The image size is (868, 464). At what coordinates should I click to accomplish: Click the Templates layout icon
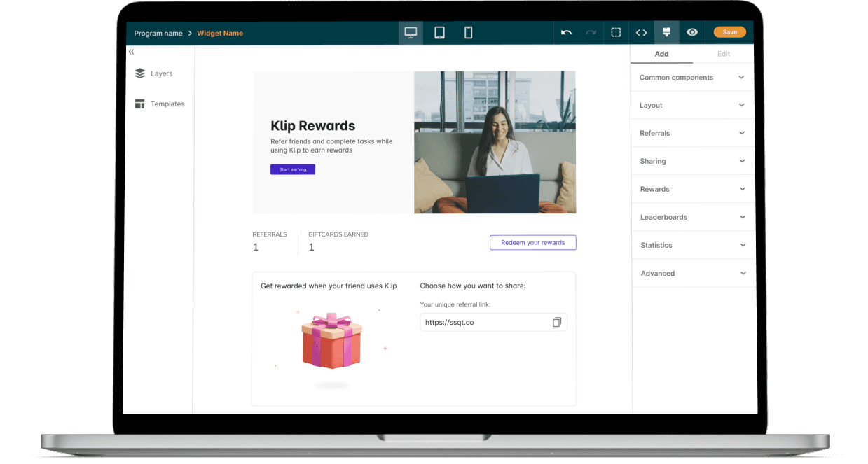click(x=139, y=104)
